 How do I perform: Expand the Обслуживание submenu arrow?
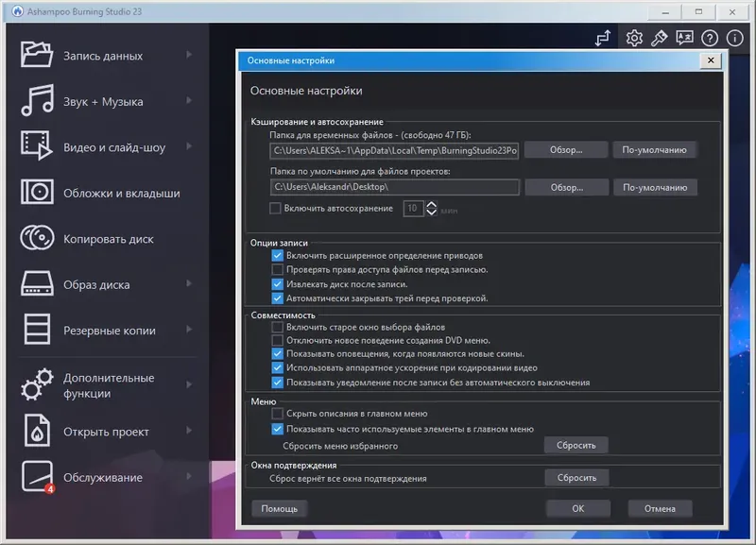(189, 476)
